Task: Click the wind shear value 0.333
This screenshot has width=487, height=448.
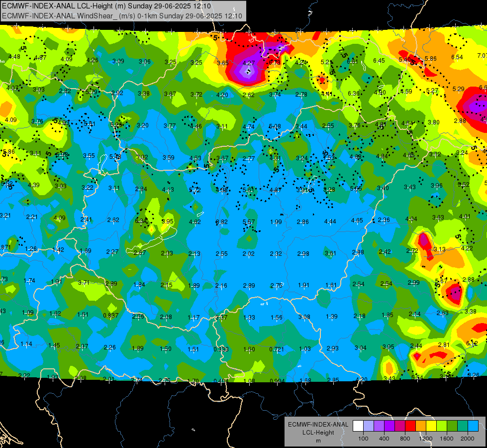Action: [221, 349]
